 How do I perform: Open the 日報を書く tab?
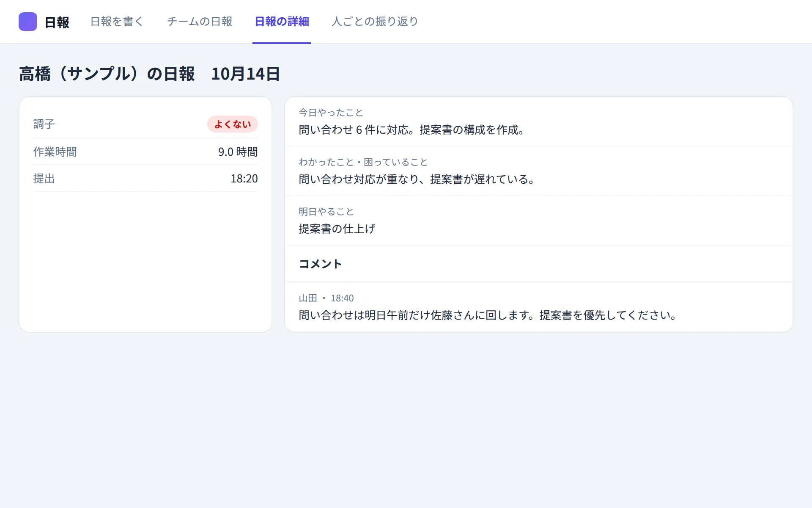coord(117,22)
